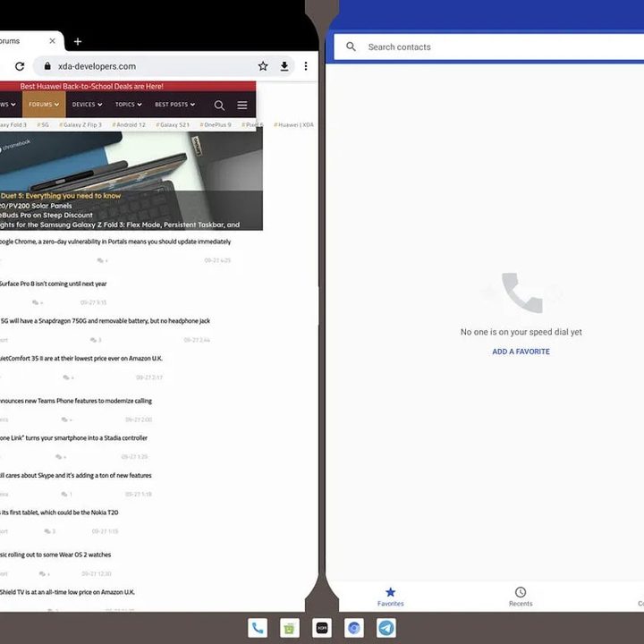Bookmark this page with the star icon
This screenshot has height=644, width=644.
[263, 66]
